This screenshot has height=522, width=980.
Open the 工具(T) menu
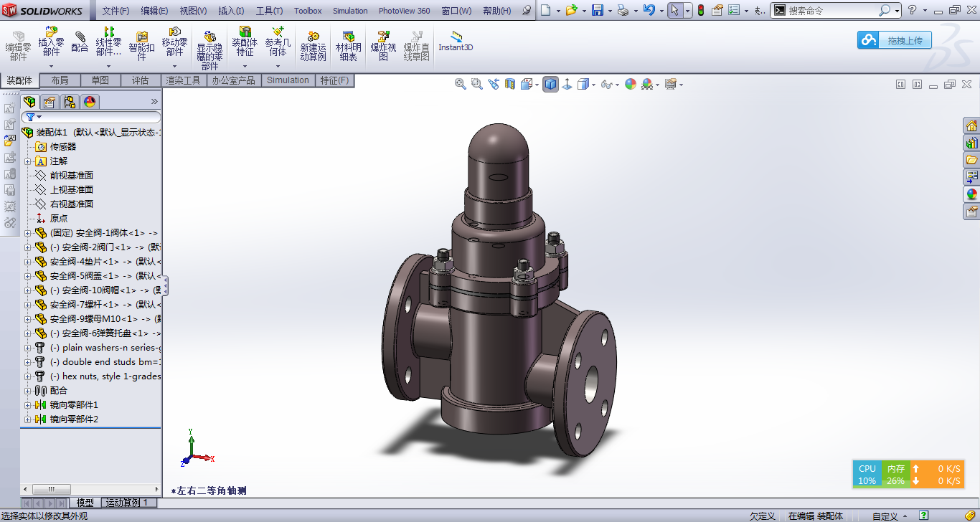point(269,11)
